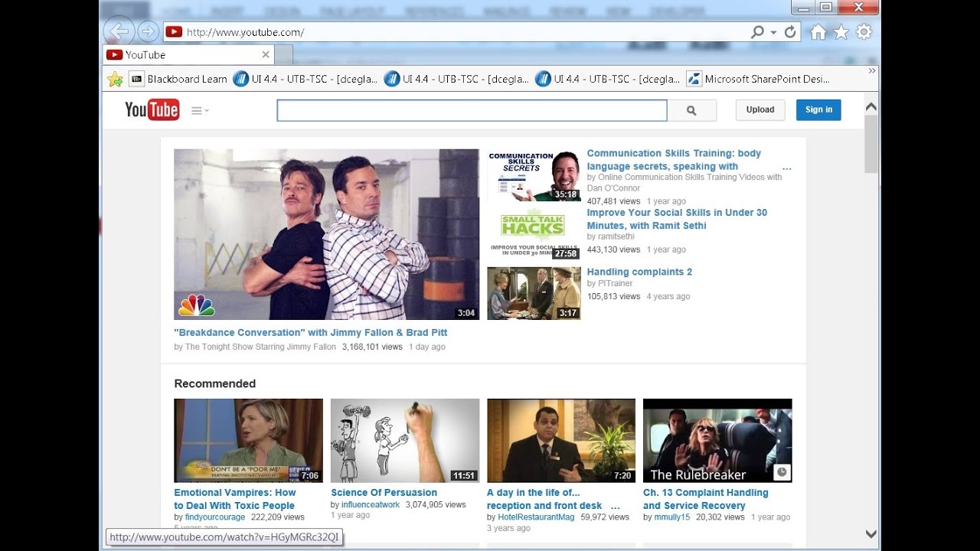
Task: Select the YouTube browser tab
Action: [188, 55]
